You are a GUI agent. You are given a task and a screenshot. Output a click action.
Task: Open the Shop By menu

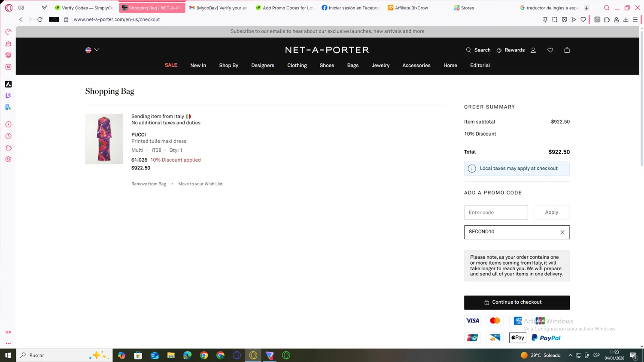[x=229, y=66]
